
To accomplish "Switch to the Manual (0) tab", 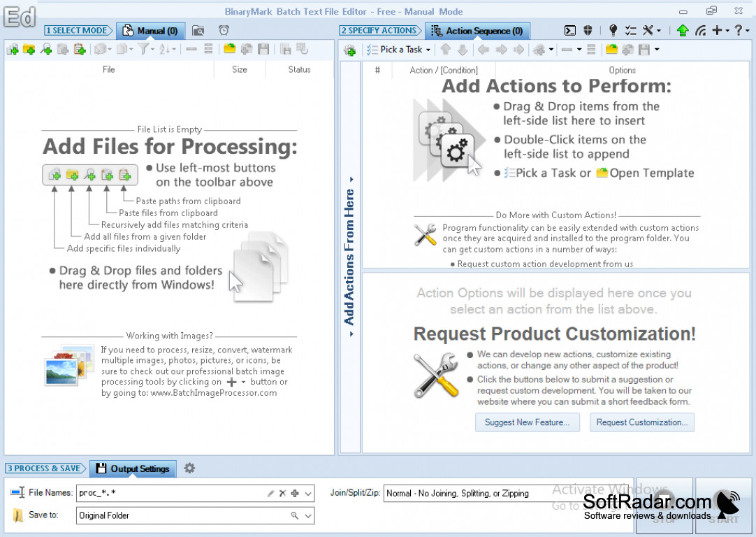I will coord(150,31).
